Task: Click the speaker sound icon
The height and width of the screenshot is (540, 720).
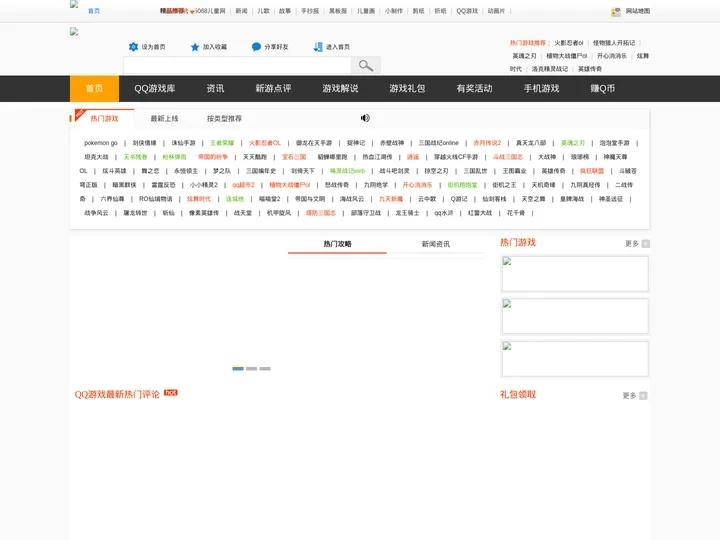Action: [x=365, y=118]
